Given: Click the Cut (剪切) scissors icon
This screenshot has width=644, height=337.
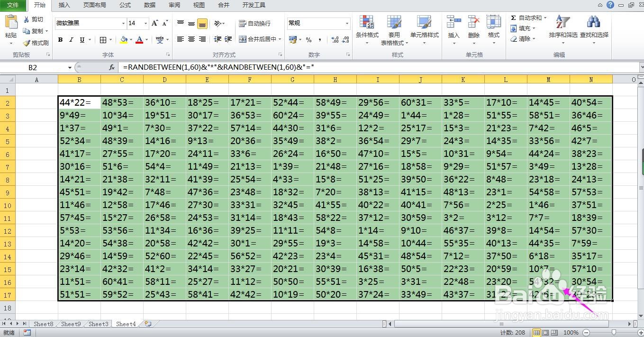Looking at the screenshot, I should tap(26, 19).
